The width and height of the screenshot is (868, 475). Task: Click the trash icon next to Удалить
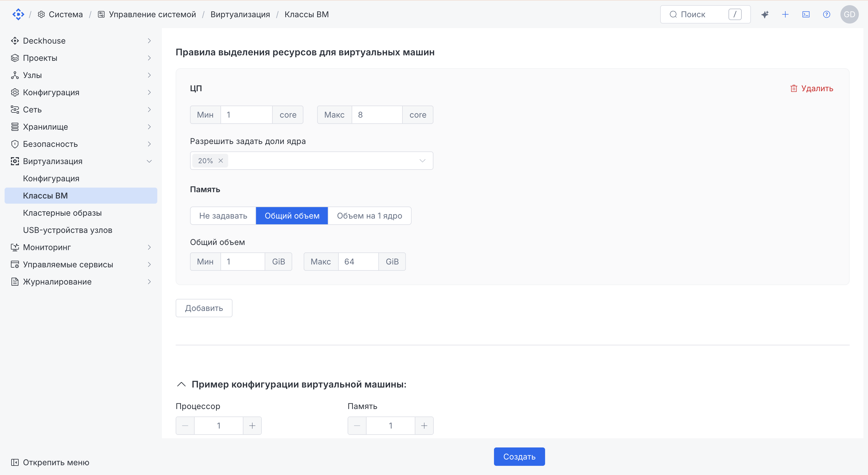[x=794, y=88]
